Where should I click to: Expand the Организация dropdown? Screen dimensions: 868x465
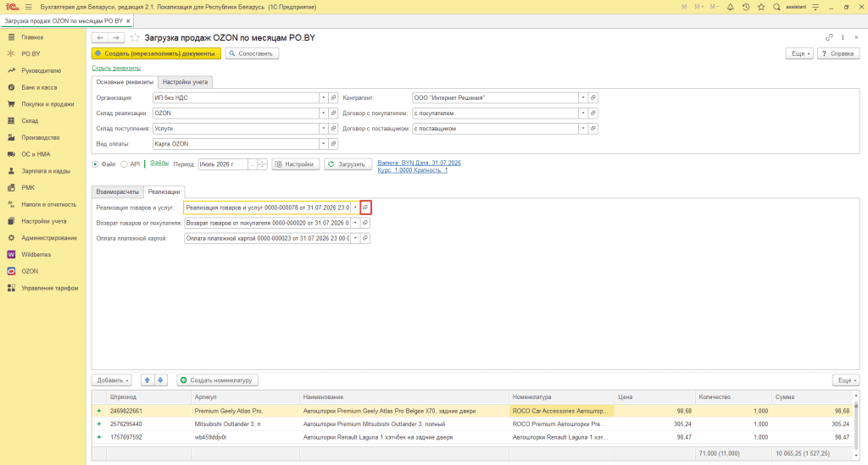323,98
